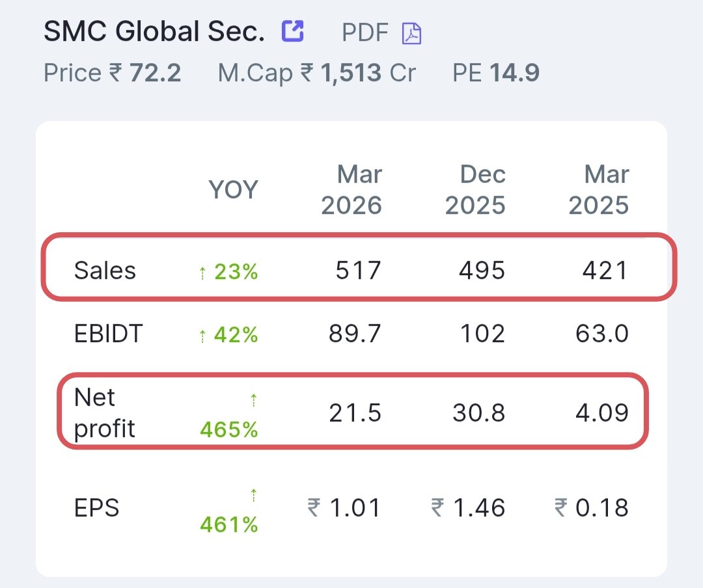Click the green arrow above EPS 461%

254,494
